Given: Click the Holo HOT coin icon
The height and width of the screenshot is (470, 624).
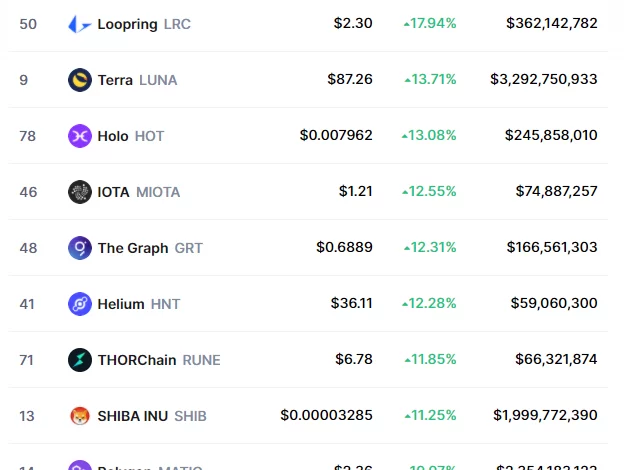Looking at the screenshot, I should tap(79, 135).
